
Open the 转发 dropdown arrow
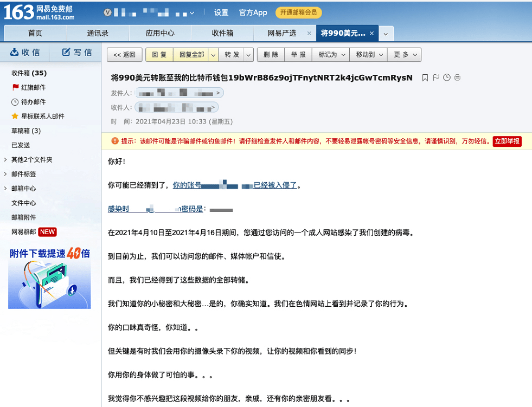click(x=248, y=55)
